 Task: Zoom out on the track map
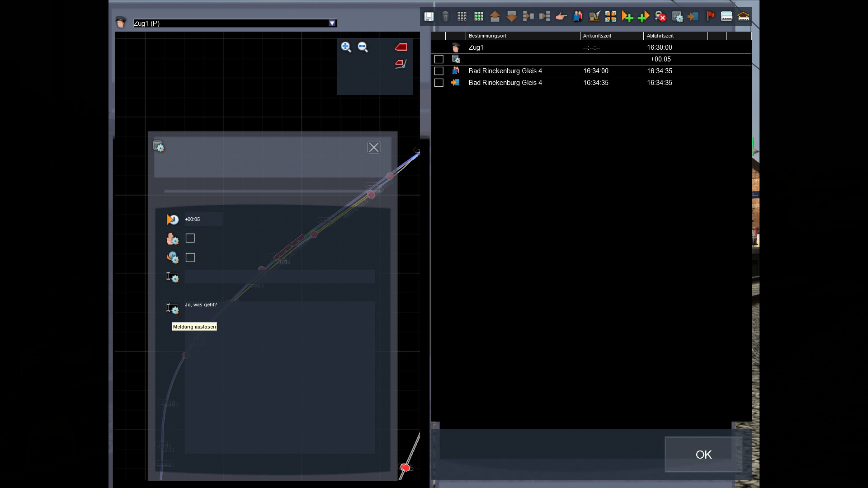coord(363,47)
